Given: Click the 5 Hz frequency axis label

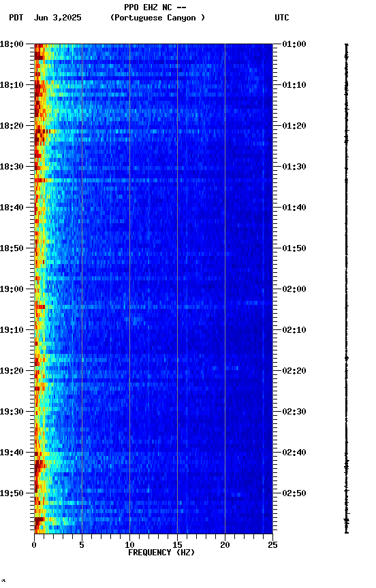Looking at the screenshot, I should click(x=82, y=545).
